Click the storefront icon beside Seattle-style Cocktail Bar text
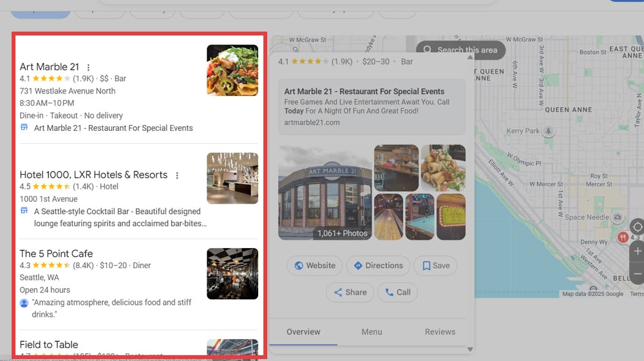This screenshot has height=361, width=644. point(24,211)
